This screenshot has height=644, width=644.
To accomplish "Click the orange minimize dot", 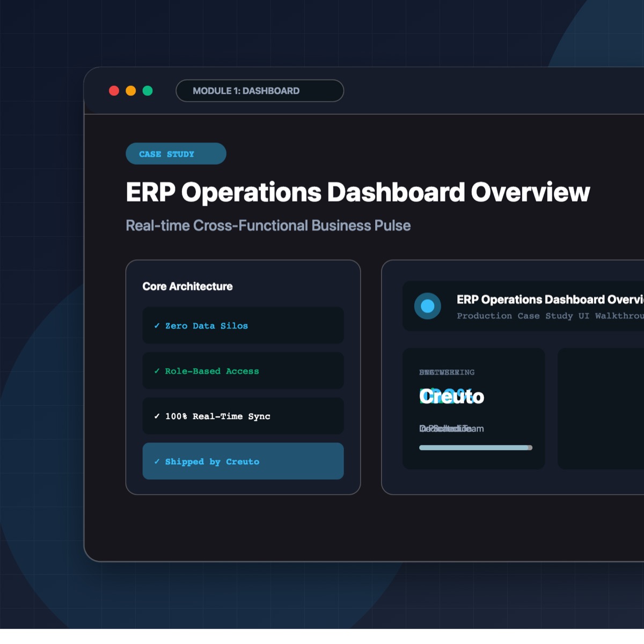I will point(131,91).
